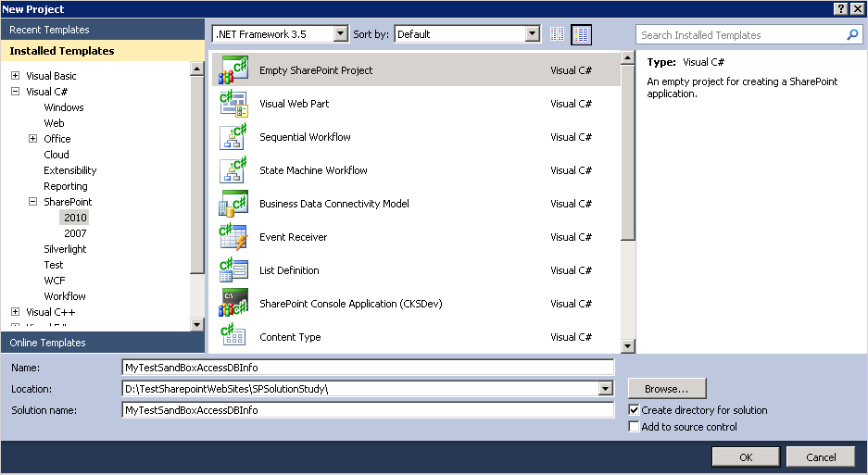This screenshot has width=868, height=475.
Task: Select the List Definition template name
Action: pyautogui.click(x=290, y=270)
